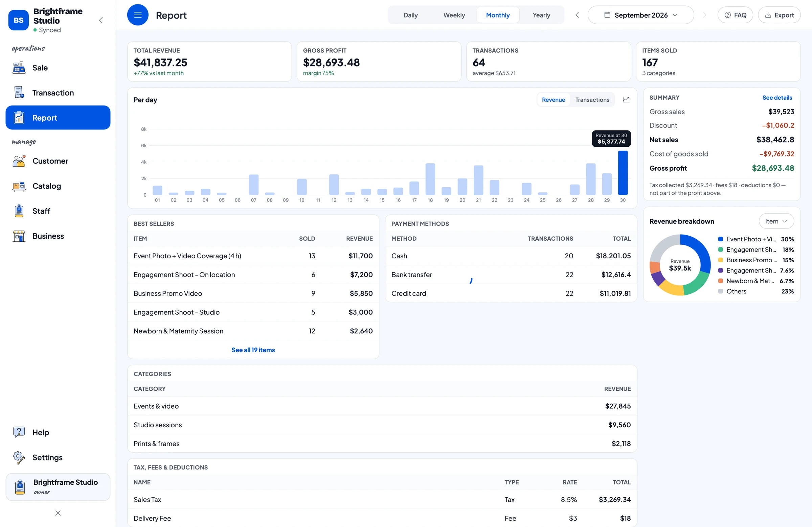The image size is (812, 527).
Task: Open the September 2026 date picker
Action: pos(640,15)
